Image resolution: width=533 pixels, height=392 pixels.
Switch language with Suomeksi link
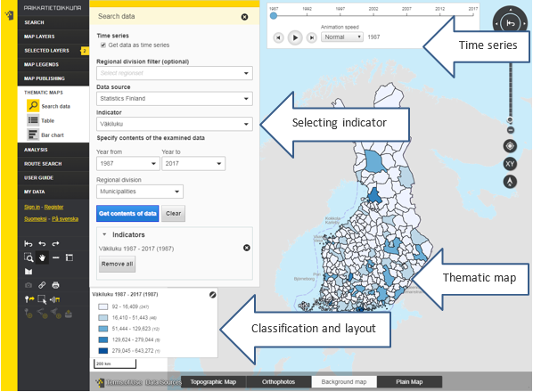click(35, 219)
